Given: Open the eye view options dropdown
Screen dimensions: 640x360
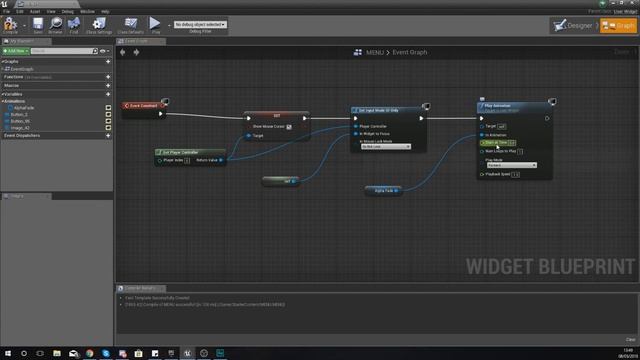Looking at the screenshot, I should [105, 51].
